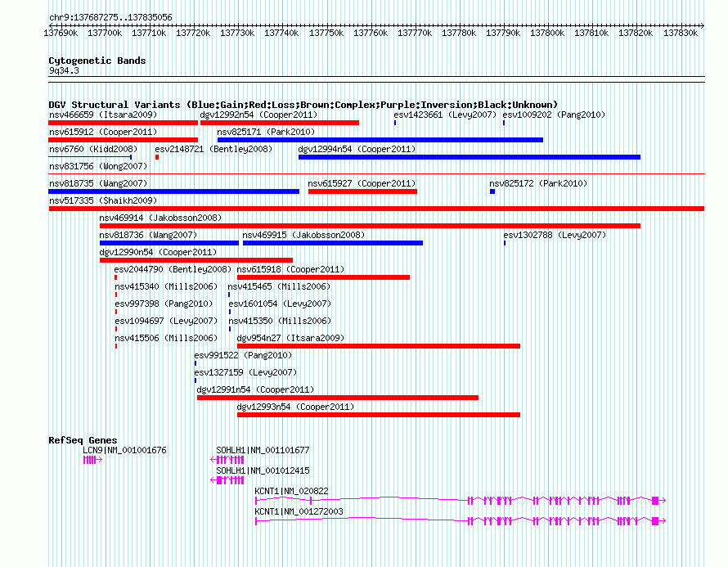Click esv991522 (Pang2010) label
728x567 pixels.
243,355
